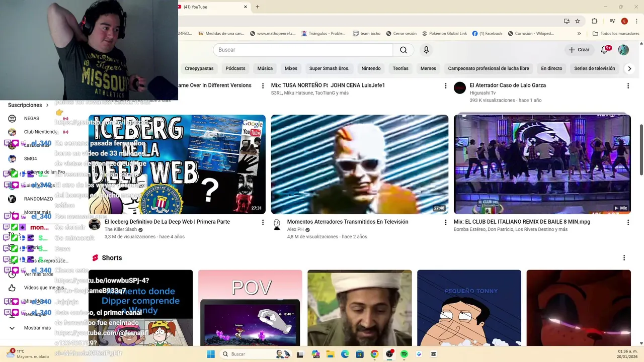The width and height of the screenshot is (644, 362).
Task: Open The Killer Slash channel avatar
Action: click(x=95, y=225)
